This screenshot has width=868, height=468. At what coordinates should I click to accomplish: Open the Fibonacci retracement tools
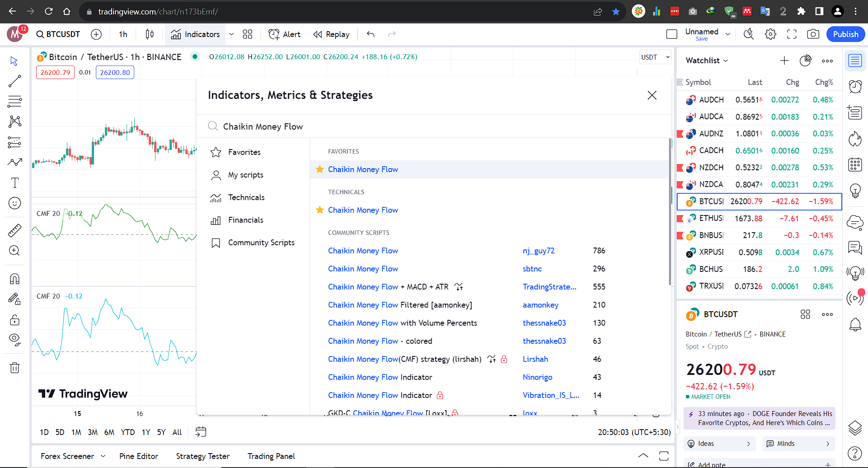14,101
